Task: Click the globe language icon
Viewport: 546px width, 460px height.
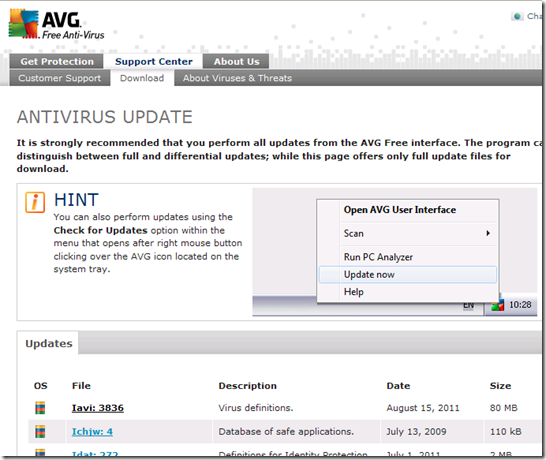Action: pos(517,16)
